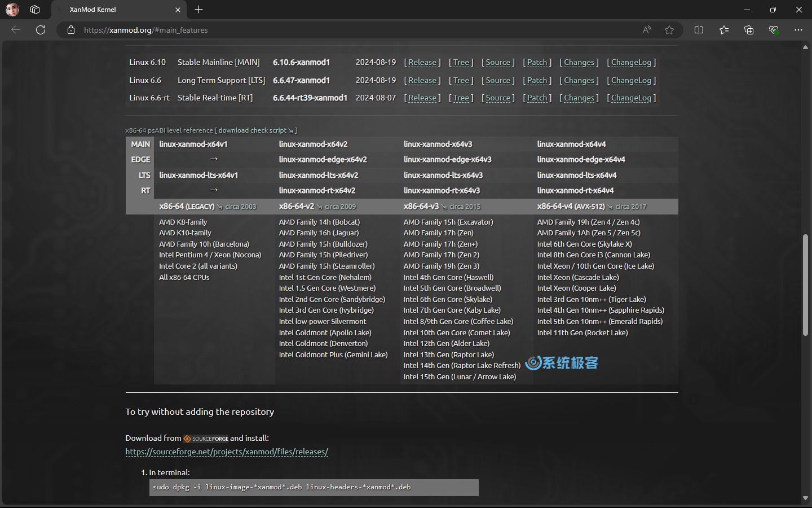Open Browser essentials heart icon

(x=774, y=30)
